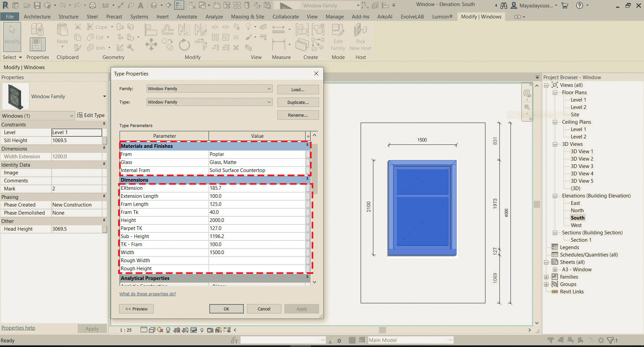
Task: Click the horizontal scrollbar thumb below the view
Action: pos(382,330)
